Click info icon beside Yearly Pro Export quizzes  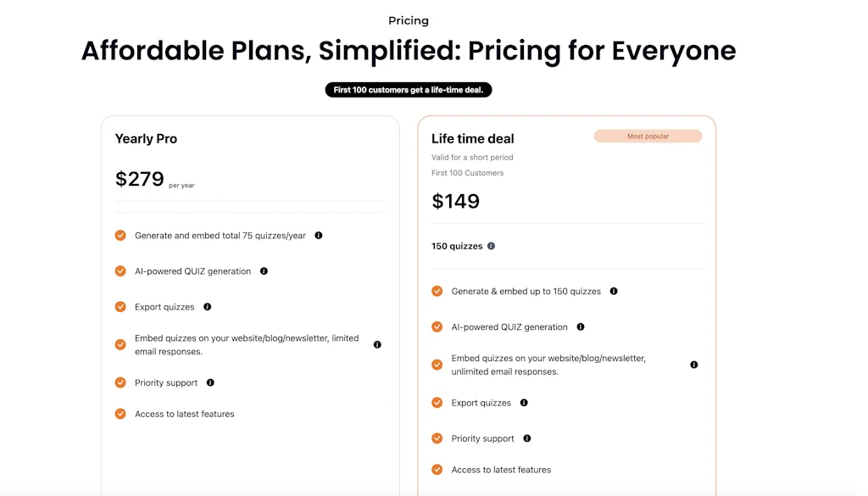pyautogui.click(x=207, y=307)
